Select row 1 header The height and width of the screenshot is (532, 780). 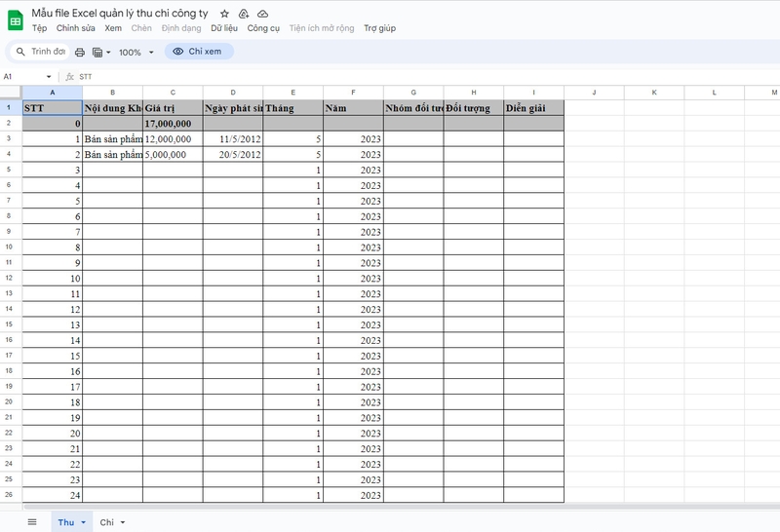click(x=10, y=108)
